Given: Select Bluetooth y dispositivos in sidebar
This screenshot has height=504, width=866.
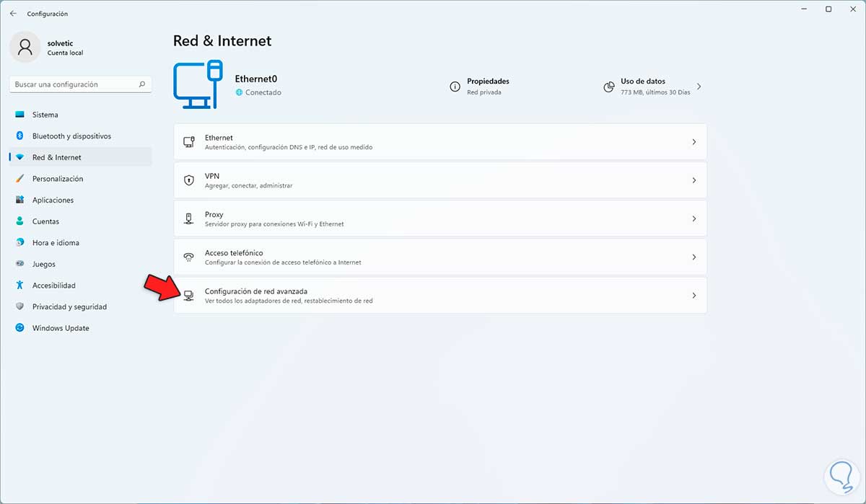Looking at the screenshot, I should pyautogui.click(x=81, y=136).
